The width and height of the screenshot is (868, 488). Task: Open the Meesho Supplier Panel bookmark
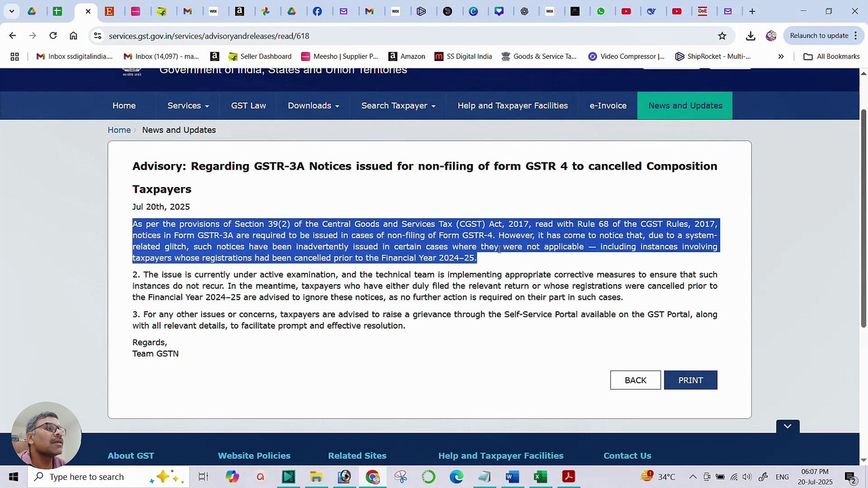(339, 56)
